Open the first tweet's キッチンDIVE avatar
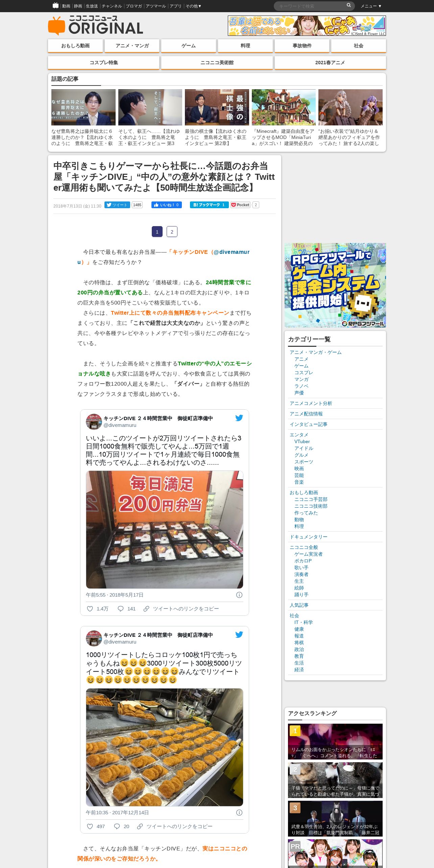Screen dimensions: 434x868 coord(94,421)
